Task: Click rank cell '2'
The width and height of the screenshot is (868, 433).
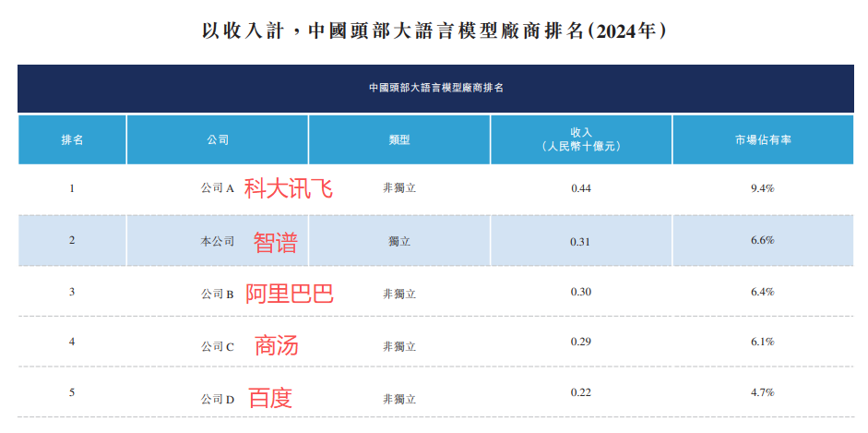Action: click(x=72, y=240)
